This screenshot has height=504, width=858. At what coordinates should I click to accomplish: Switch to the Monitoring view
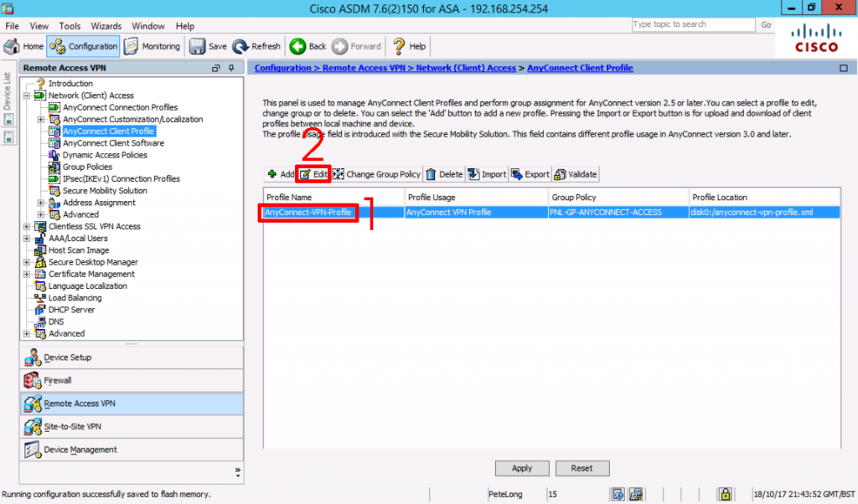coord(152,46)
